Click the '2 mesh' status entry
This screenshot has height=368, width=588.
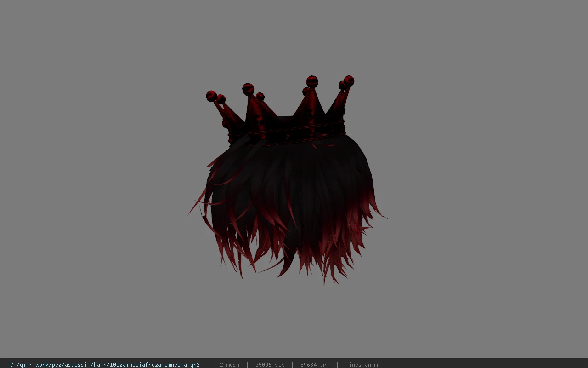(x=229, y=365)
